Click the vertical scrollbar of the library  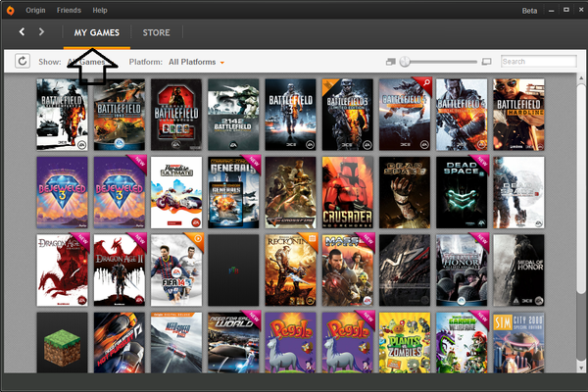pyautogui.click(x=580, y=196)
